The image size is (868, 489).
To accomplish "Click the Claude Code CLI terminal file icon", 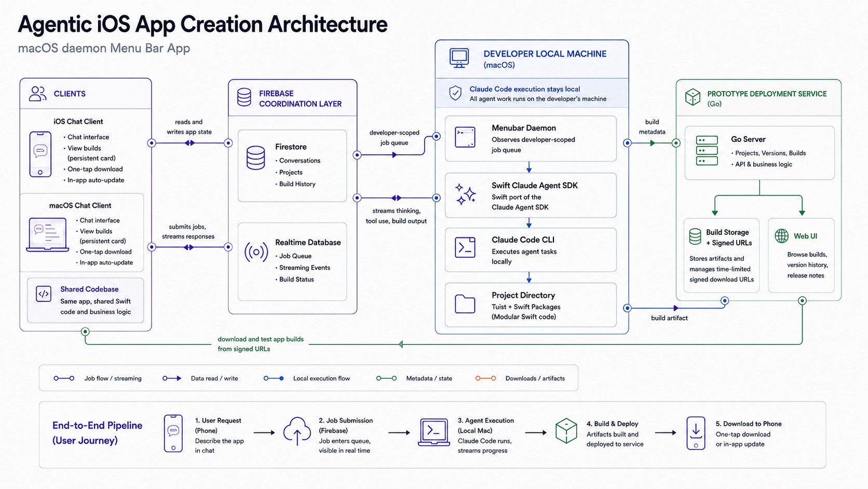I will coord(465,247).
